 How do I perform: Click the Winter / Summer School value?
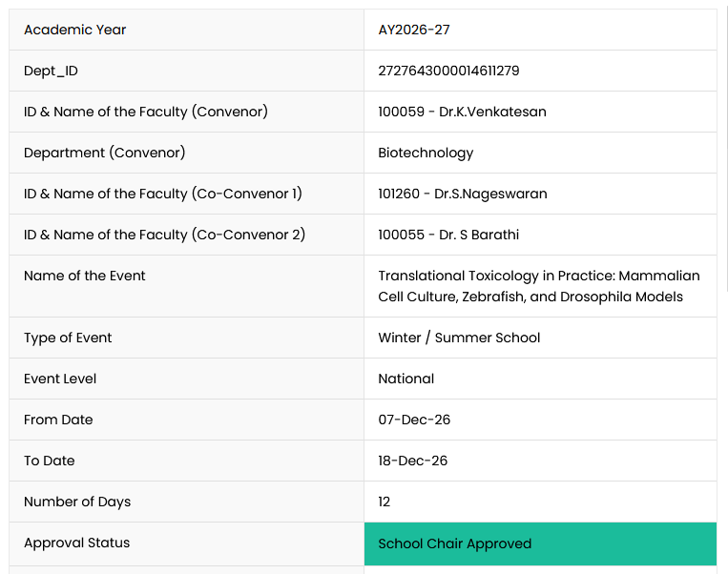pyautogui.click(x=459, y=338)
